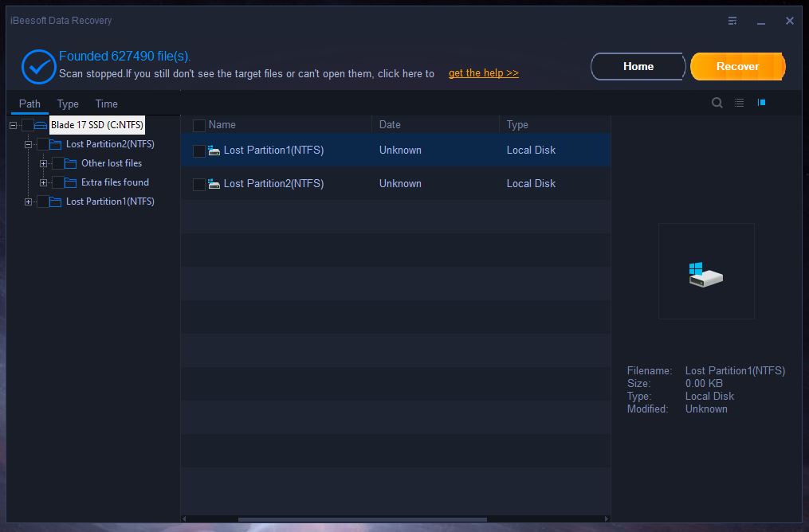
Task: Switch to list view icon
Action: point(739,103)
